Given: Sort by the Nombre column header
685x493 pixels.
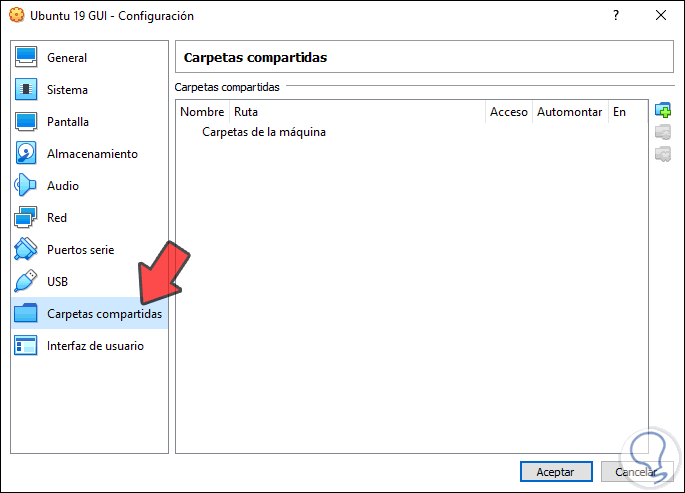Looking at the screenshot, I should click(x=202, y=112).
